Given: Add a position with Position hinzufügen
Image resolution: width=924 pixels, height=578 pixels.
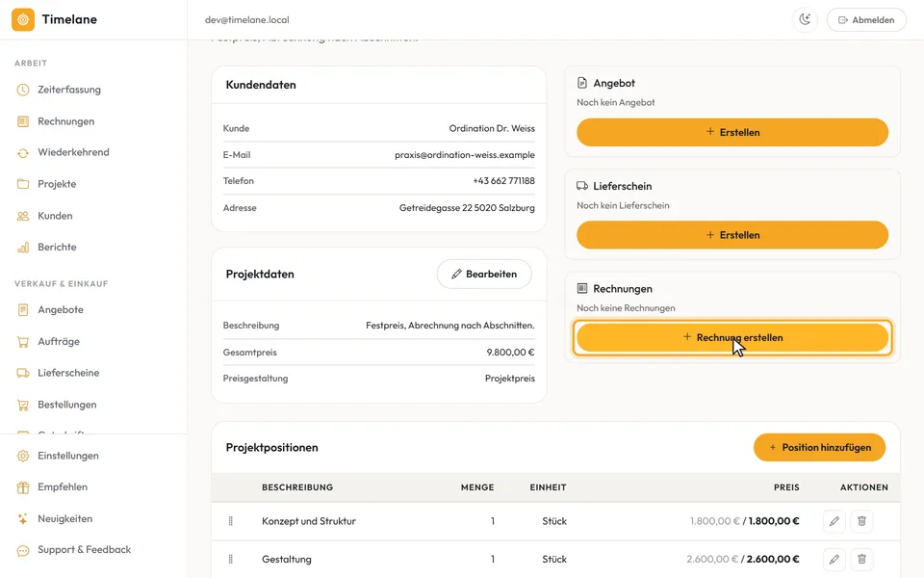Looking at the screenshot, I should coord(820,448).
